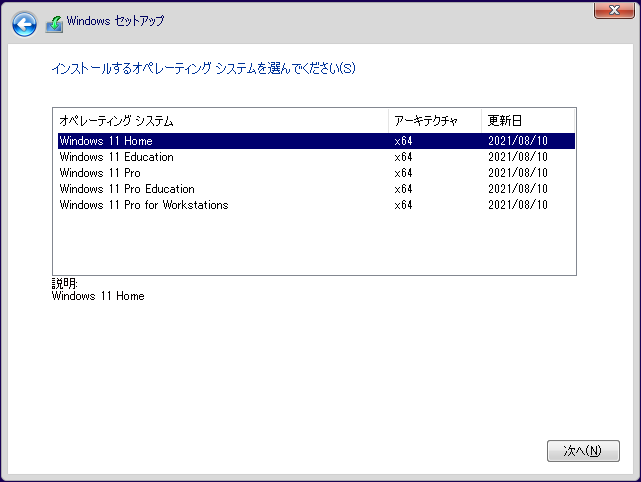Click the Windows セットアップ title text
This screenshot has width=641, height=482.
[115, 21]
